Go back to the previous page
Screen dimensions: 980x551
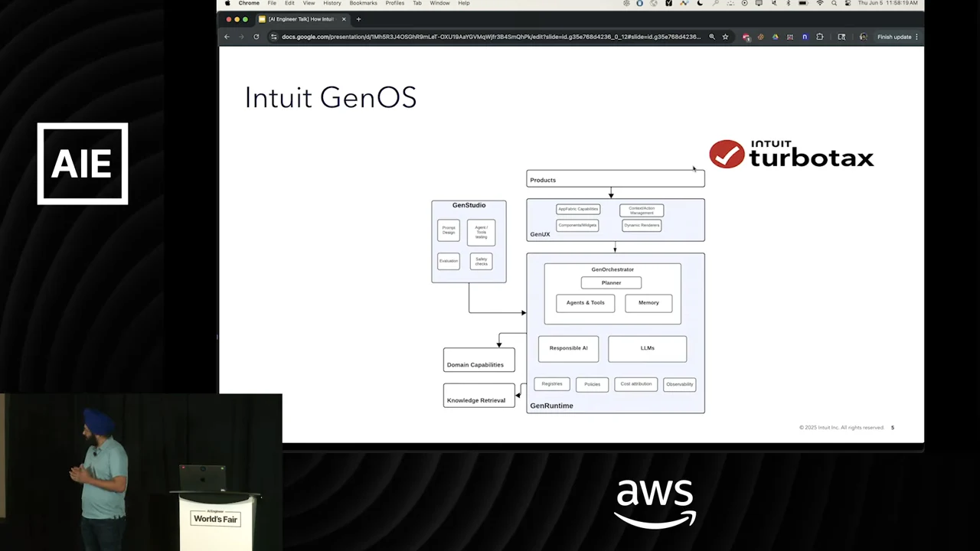coord(227,37)
